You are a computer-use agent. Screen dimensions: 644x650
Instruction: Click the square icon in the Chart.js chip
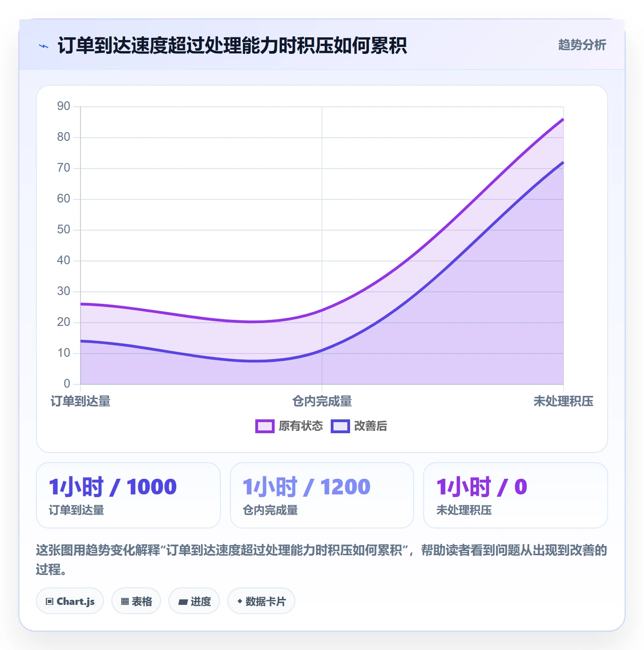point(50,602)
